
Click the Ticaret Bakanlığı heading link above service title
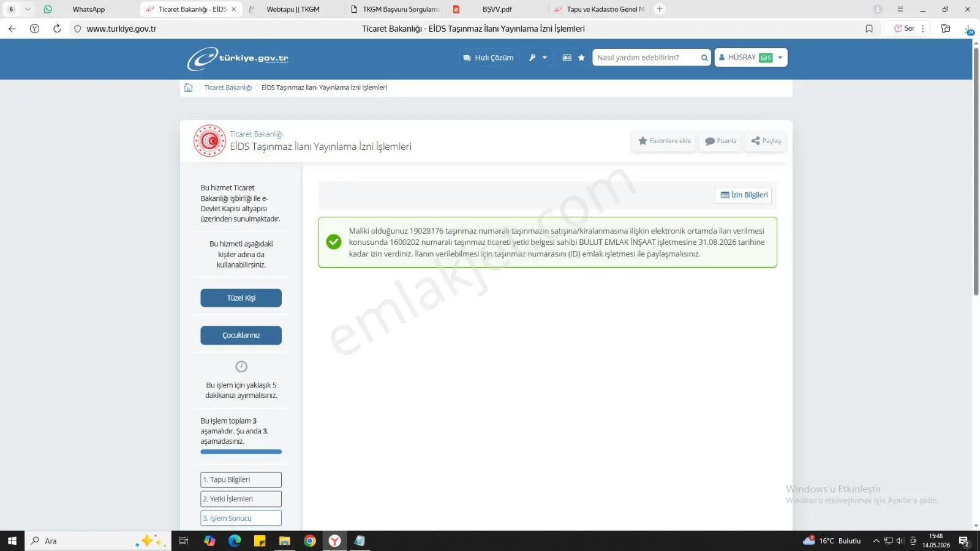[256, 134]
